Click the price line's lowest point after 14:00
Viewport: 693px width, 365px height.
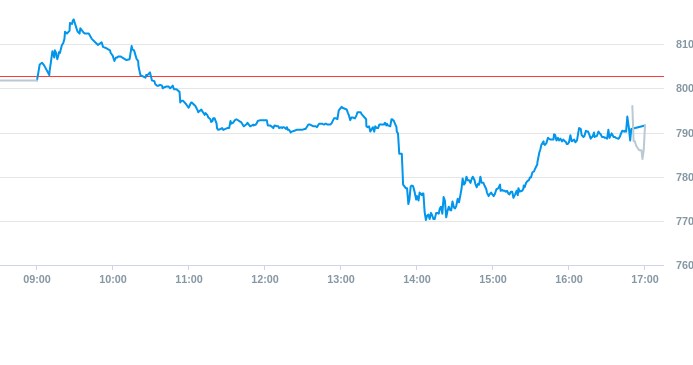pyautogui.click(x=426, y=219)
